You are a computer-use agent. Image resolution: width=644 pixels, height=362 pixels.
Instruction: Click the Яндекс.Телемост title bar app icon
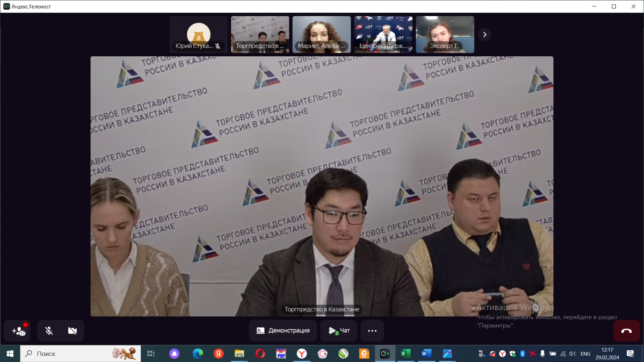tap(6, 6)
